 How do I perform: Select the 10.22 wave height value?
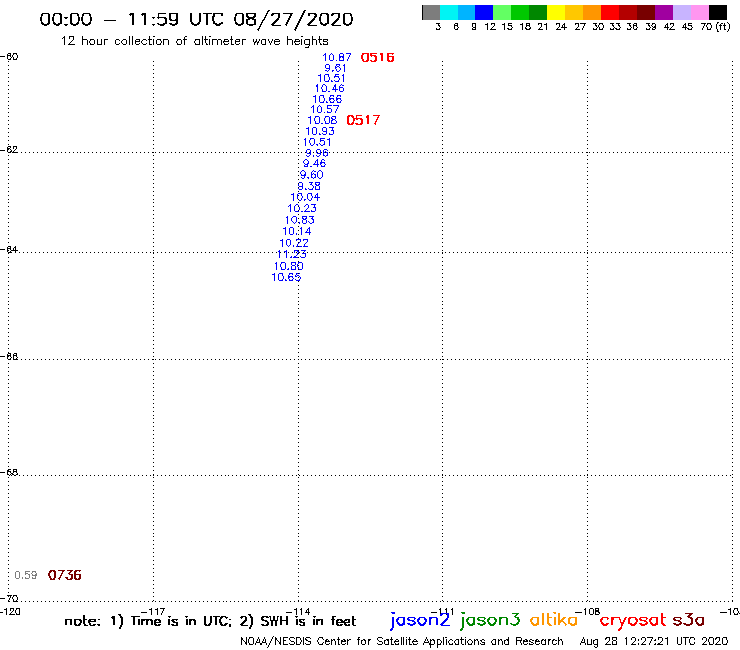point(294,243)
